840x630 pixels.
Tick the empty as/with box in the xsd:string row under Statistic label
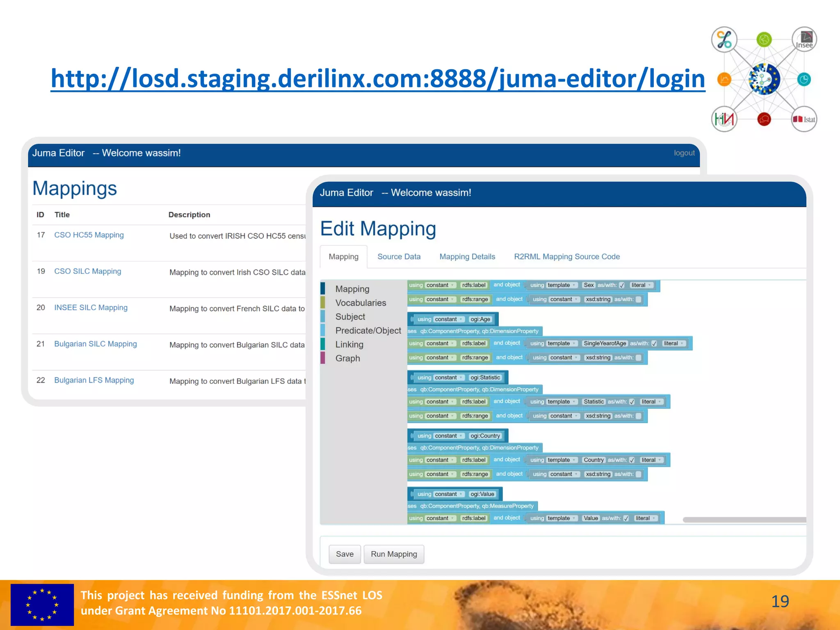(638, 416)
